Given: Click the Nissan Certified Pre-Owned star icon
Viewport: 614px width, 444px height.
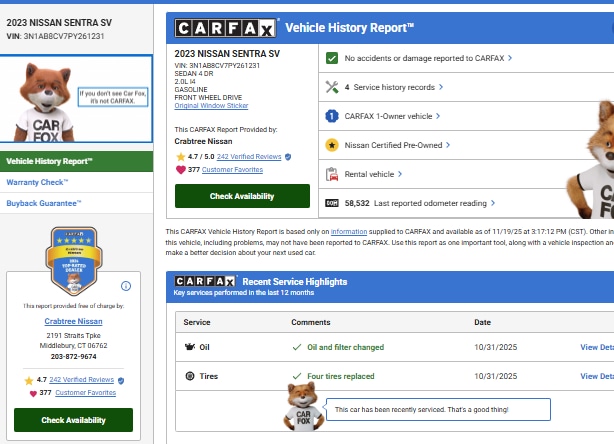Looking at the screenshot, I should (332, 145).
